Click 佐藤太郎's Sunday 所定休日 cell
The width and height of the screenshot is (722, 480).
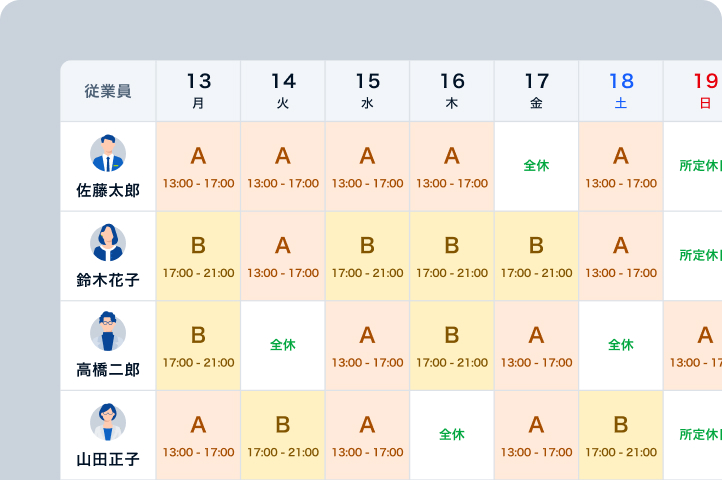tap(695, 166)
